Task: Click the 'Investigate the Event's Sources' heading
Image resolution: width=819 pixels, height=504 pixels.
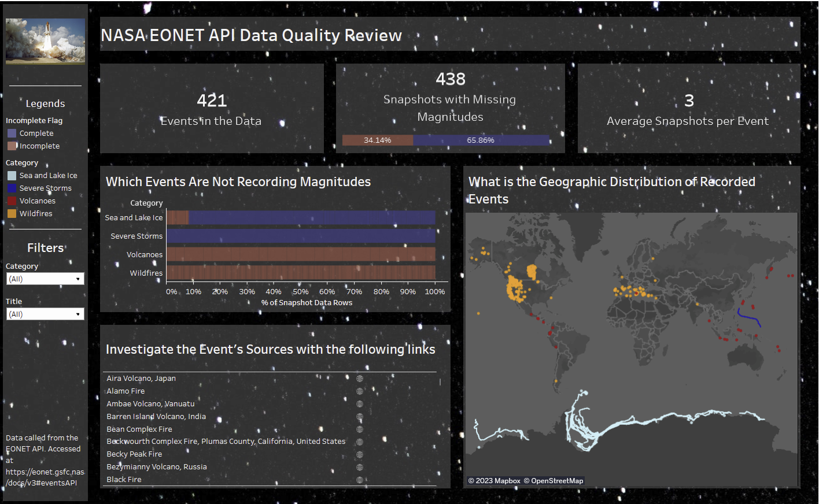Action: pos(271,350)
